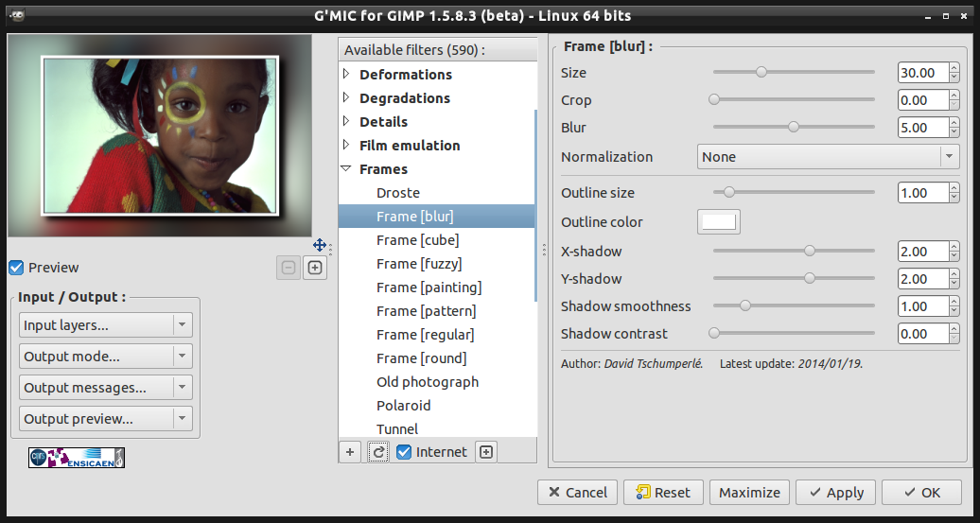Open the Output preview dropdown
Image resolution: width=980 pixels, height=523 pixels.
[106, 419]
